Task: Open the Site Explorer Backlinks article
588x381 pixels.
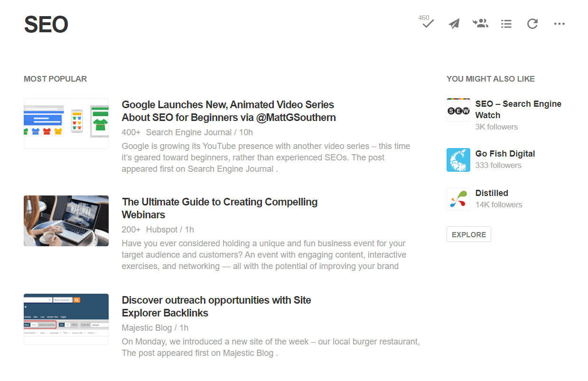Action: click(216, 306)
